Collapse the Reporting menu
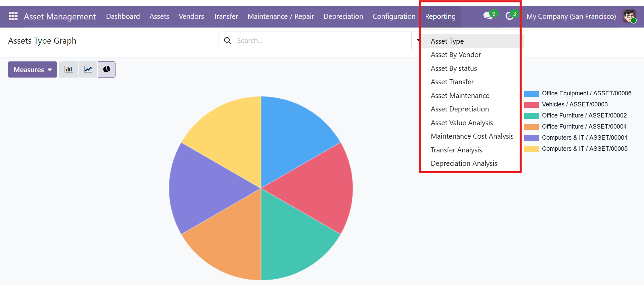Screen dimensions: 644x285 [x=440, y=16]
